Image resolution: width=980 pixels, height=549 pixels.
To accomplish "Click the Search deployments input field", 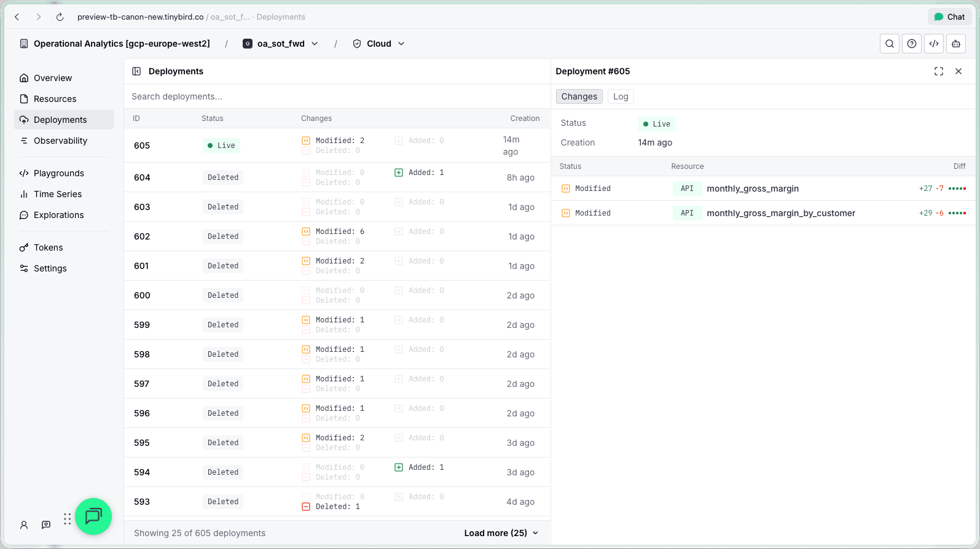I will (x=337, y=96).
